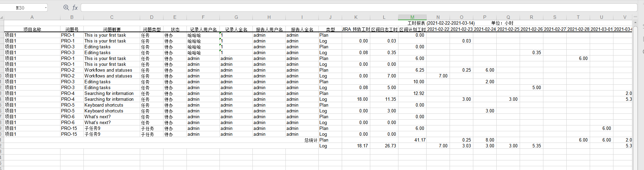
Task: Click the 工时报表 title cell
Action: tap(441, 23)
